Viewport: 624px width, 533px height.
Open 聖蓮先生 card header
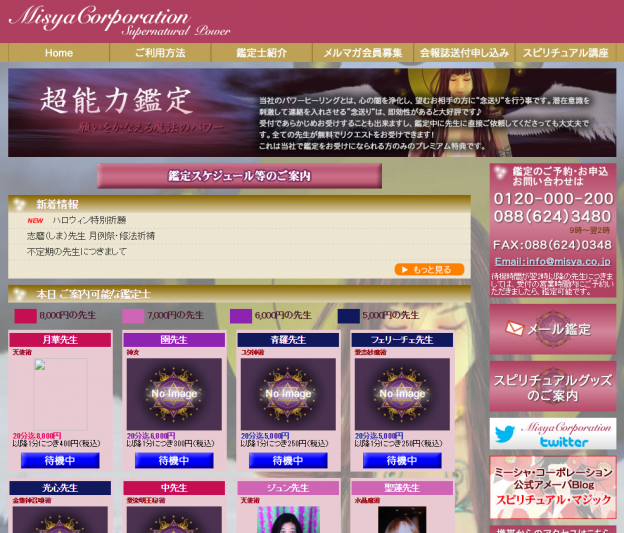402,488
